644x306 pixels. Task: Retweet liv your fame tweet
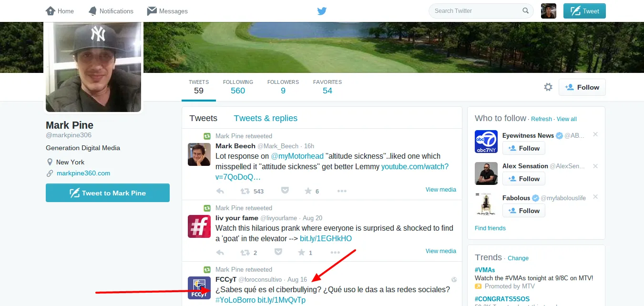point(245,252)
